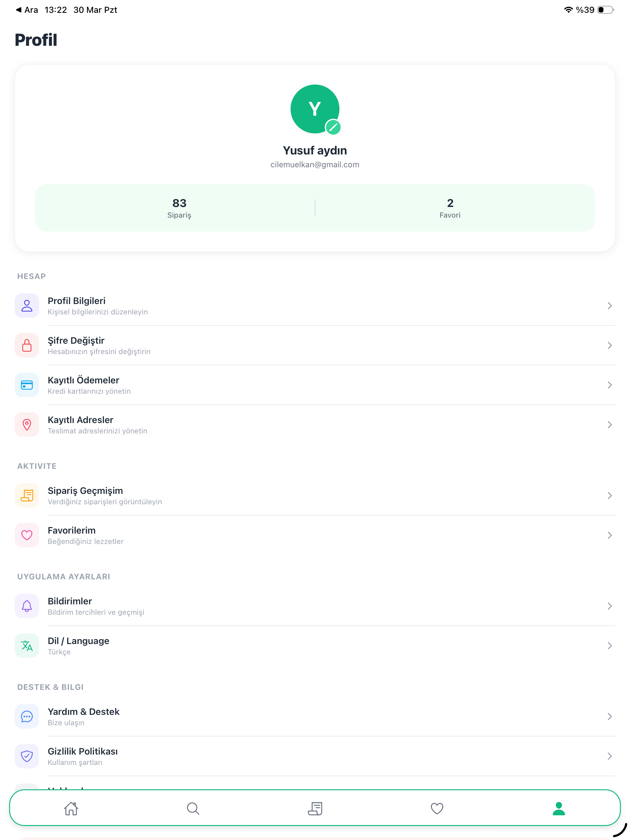Expand Dil / Language chevron arrow
The width and height of the screenshot is (630, 840).
coord(610,646)
